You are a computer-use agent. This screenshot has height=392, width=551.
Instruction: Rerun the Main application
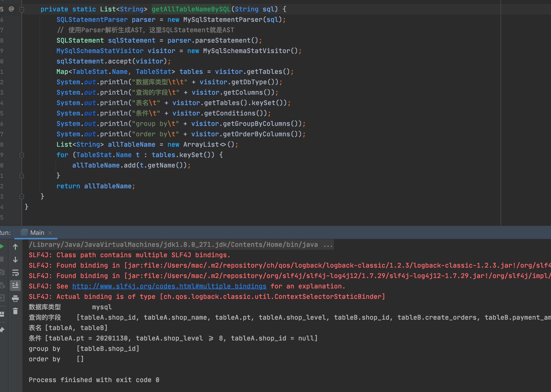tap(2, 246)
